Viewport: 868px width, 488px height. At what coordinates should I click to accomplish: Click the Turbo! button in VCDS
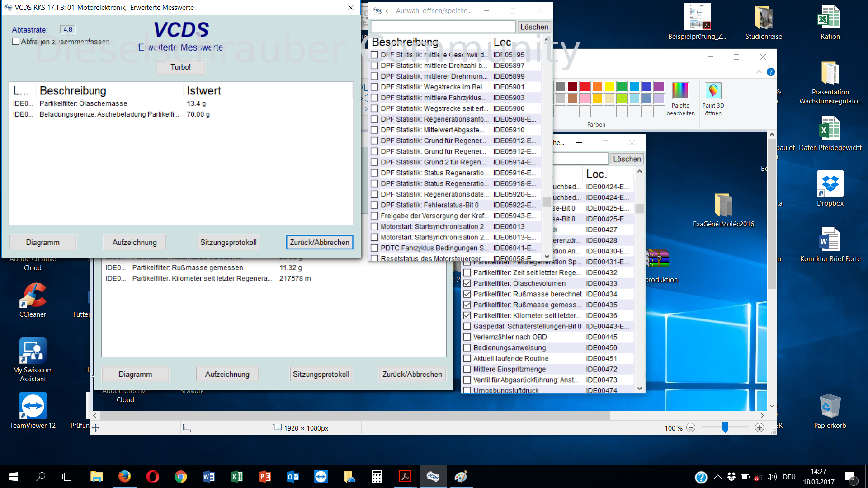click(181, 67)
